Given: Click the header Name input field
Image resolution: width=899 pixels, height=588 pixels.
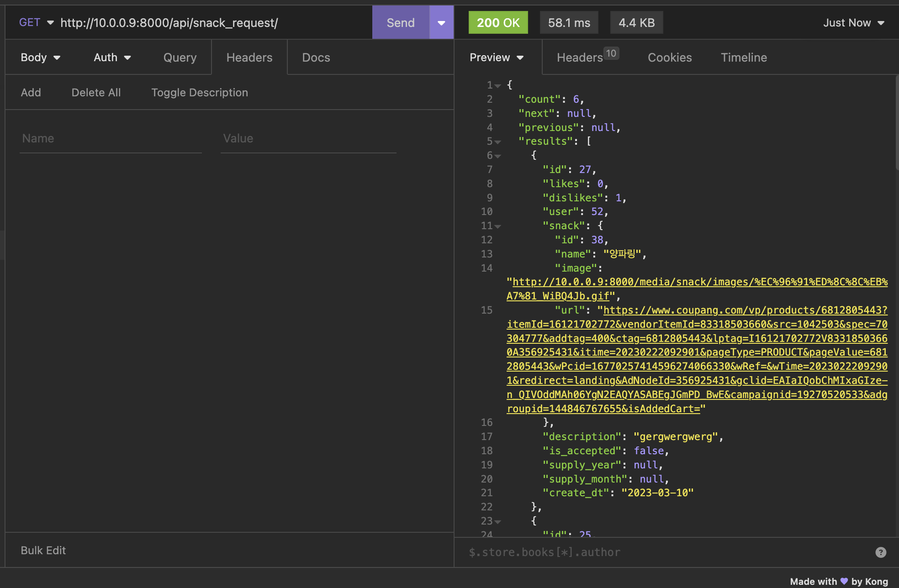Looking at the screenshot, I should pyautogui.click(x=111, y=139).
